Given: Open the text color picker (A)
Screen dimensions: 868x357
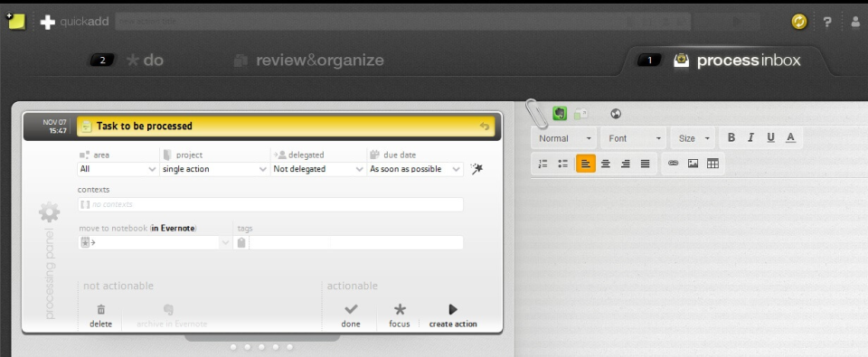Looking at the screenshot, I should (790, 137).
